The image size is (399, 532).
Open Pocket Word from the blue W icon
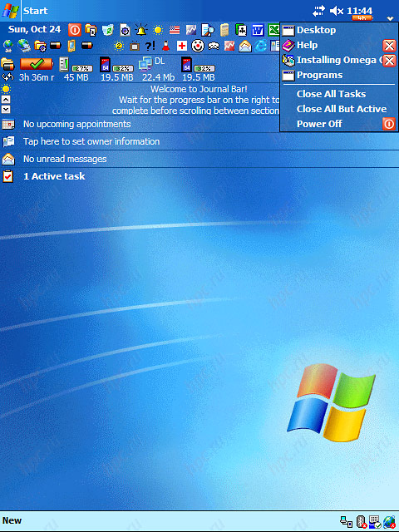point(258,30)
